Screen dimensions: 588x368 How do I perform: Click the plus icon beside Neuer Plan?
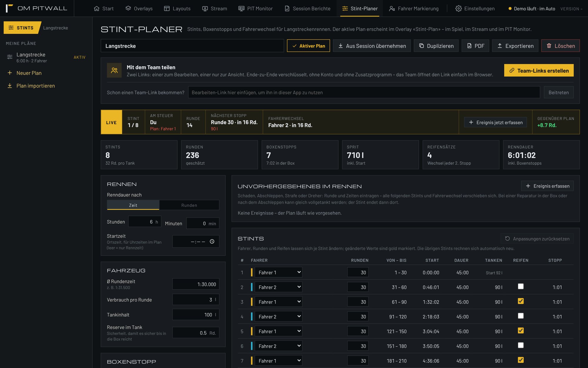click(10, 73)
